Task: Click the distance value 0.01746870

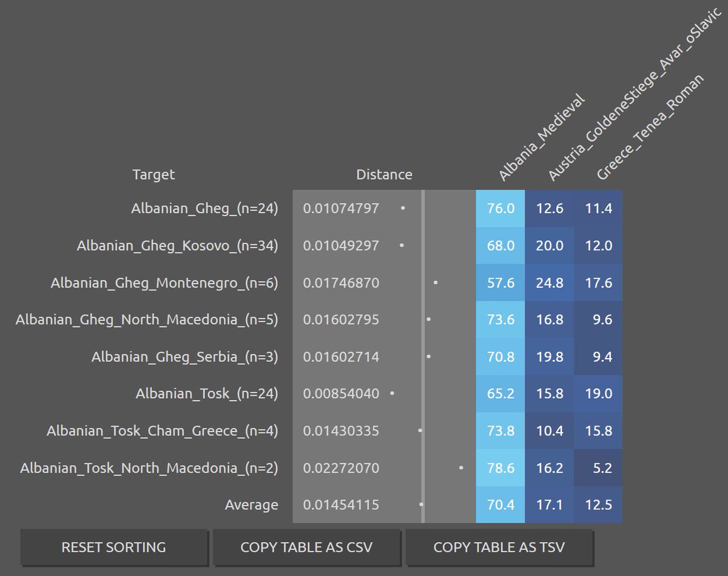Action: coord(341,283)
